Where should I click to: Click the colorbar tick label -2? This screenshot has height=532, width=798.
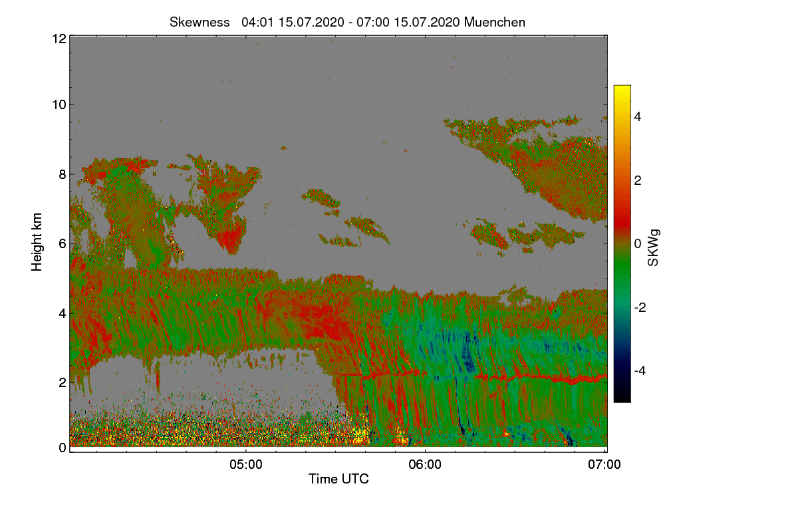(640, 307)
